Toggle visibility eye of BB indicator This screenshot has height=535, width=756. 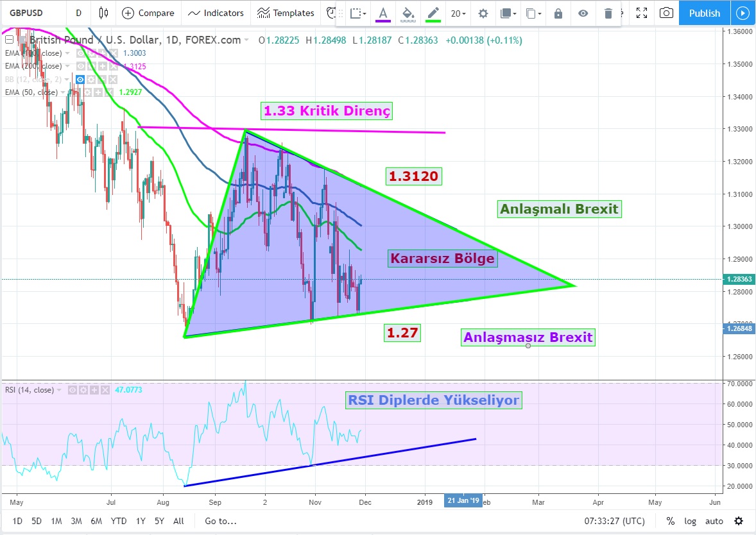coord(82,80)
